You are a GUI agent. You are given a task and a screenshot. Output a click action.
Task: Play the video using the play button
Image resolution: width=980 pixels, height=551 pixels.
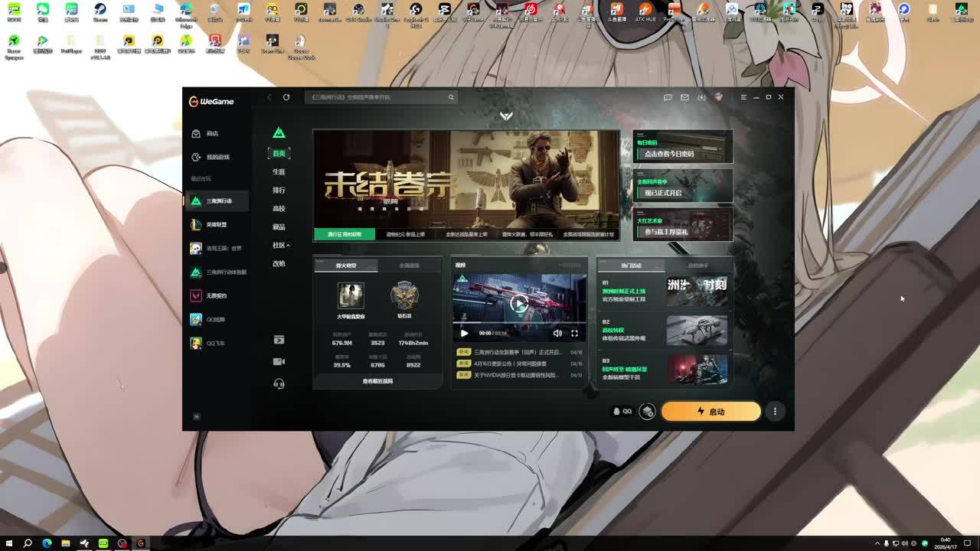[464, 333]
